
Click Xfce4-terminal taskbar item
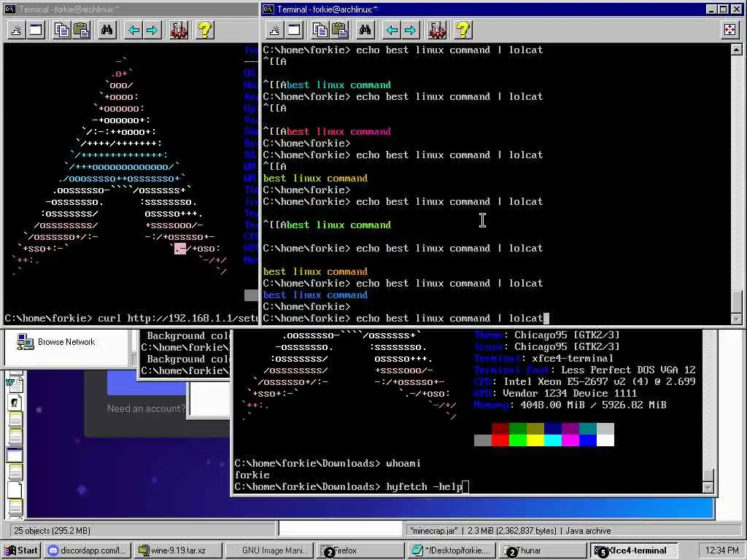click(634, 551)
